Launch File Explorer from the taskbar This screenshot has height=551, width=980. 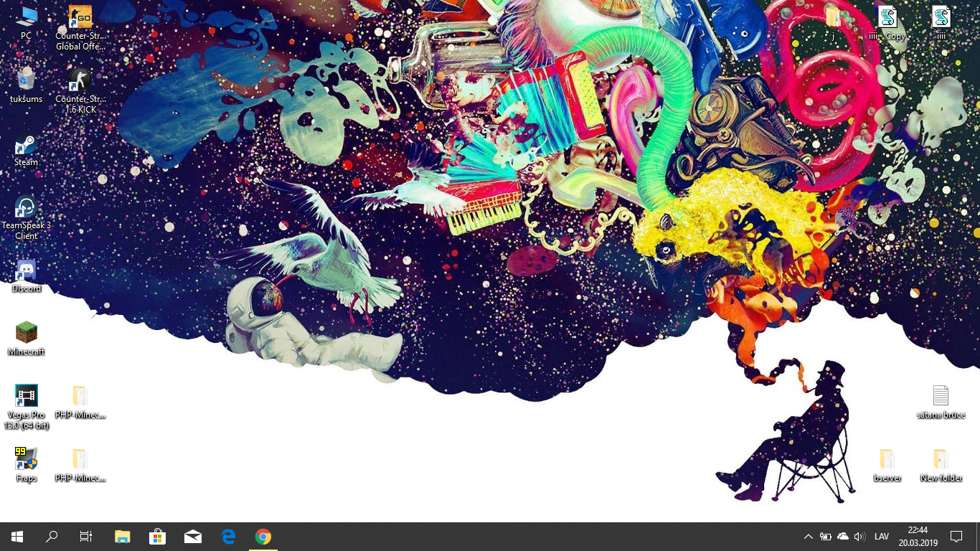pos(123,537)
